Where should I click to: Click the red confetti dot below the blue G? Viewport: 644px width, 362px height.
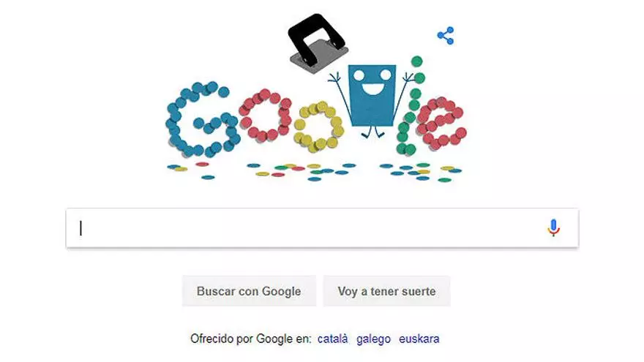pyautogui.click(x=202, y=164)
